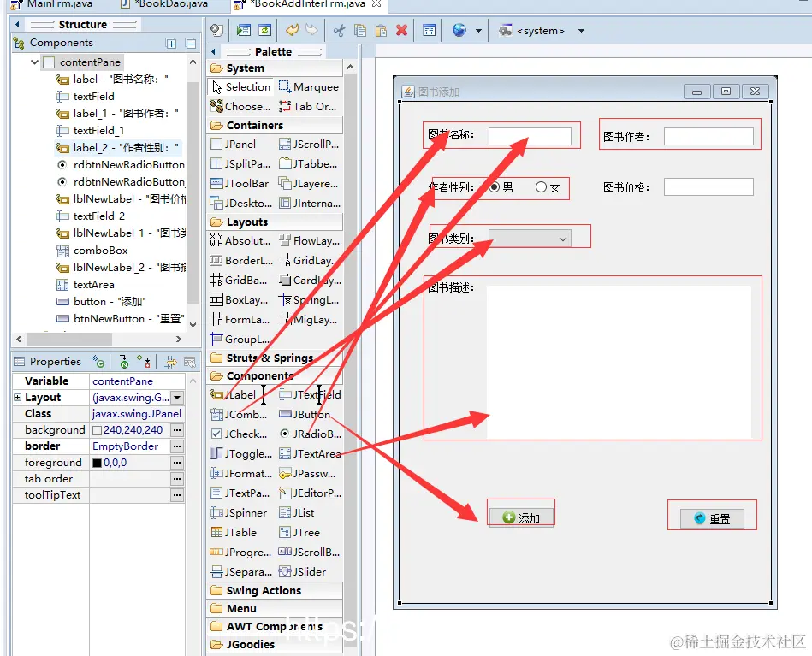The width and height of the screenshot is (812, 656).
Task: Click the 图书价格 text field on the form
Action: click(x=708, y=187)
